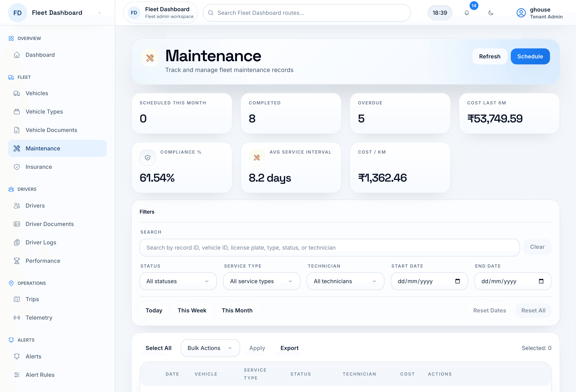Click the Vehicle Types icon
Screen dimensions: 576x392
tap(17, 112)
